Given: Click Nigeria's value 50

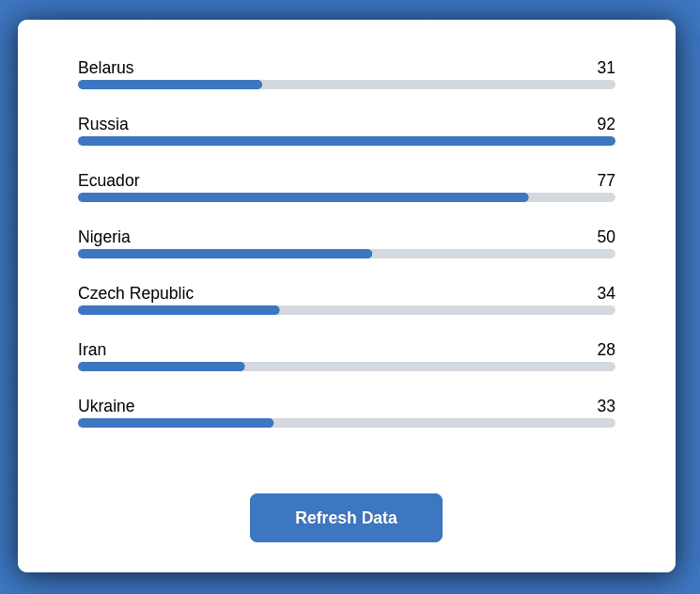Looking at the screenshot, I should pyautogui.click(x=606, y=237).
